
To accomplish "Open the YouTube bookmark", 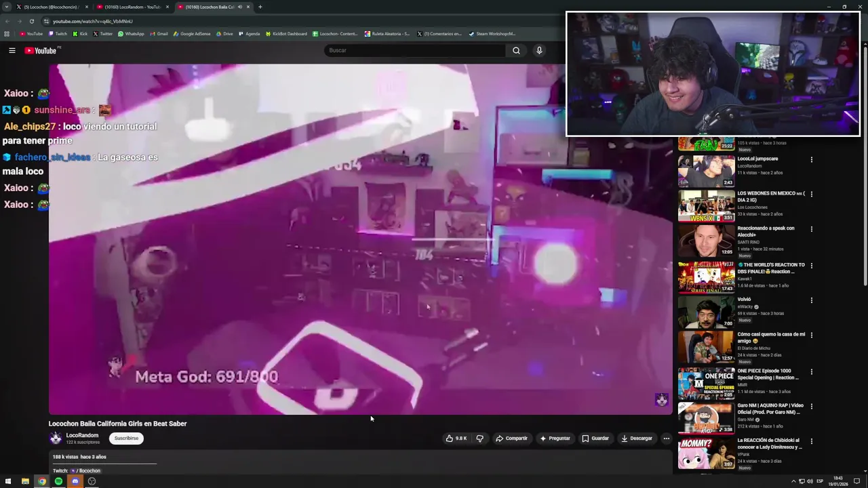I will click(31, 33).
